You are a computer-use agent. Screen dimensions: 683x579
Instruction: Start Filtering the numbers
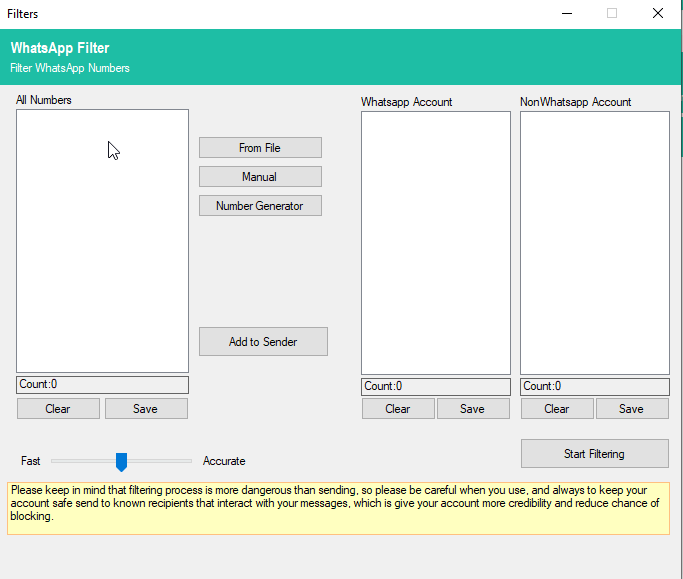tap(594, 454)
